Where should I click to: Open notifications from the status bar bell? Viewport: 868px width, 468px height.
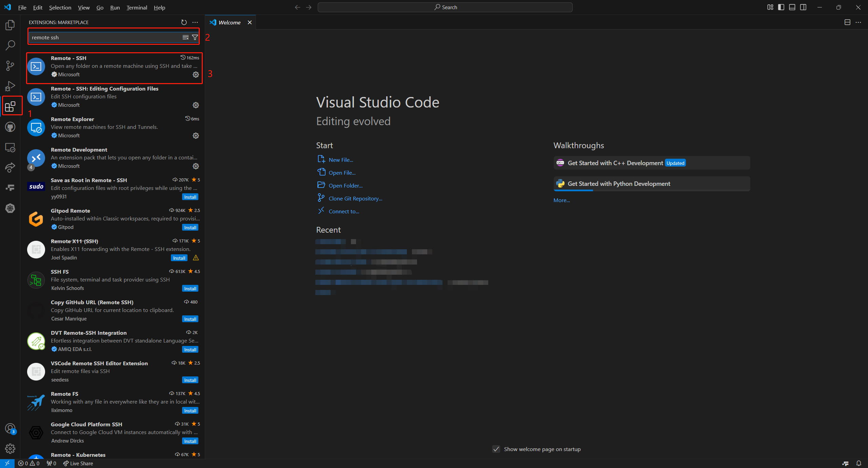[x=859, y=463]
